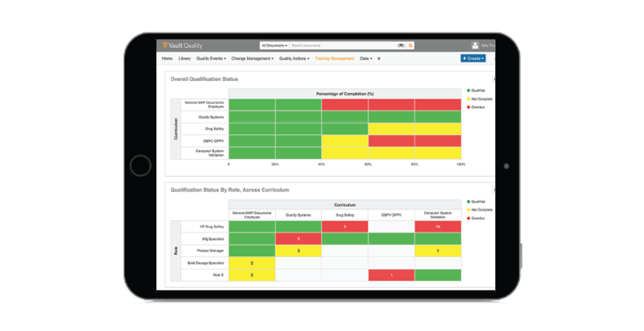644x331 pixels.
Task: Click the Vault Quality logo
Action: point(181,46)
